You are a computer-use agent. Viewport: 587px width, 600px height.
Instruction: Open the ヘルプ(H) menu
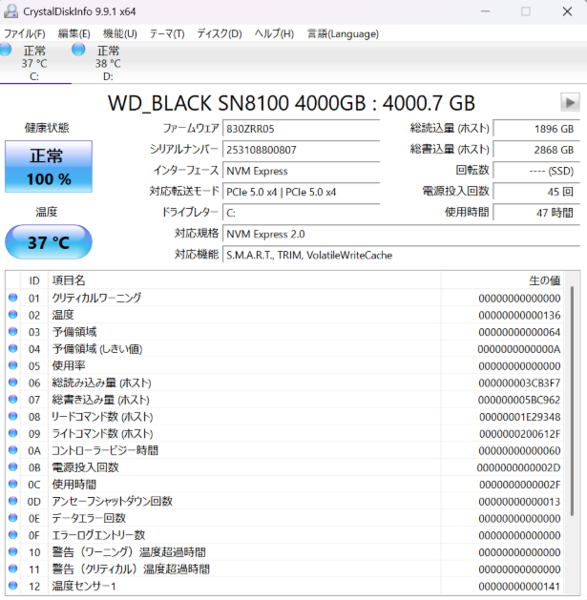tap(274, 34)
